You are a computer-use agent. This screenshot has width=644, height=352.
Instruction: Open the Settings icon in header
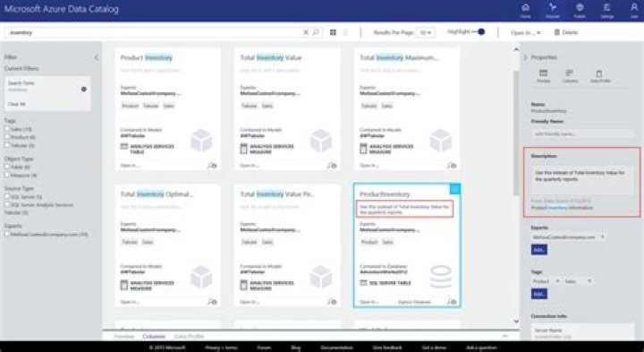click(x=606, y=7)
